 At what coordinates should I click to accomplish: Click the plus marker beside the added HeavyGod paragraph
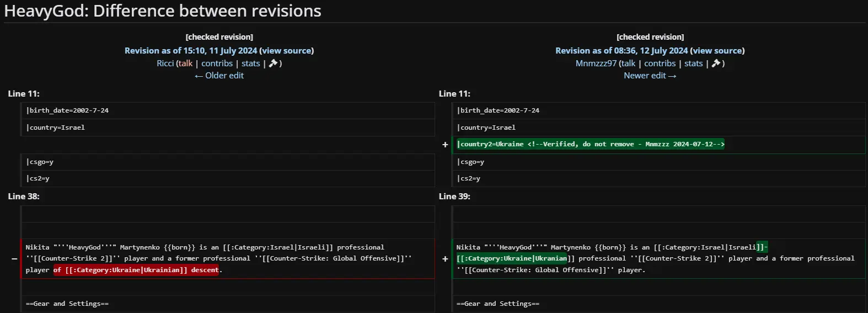tap(445, 258)
